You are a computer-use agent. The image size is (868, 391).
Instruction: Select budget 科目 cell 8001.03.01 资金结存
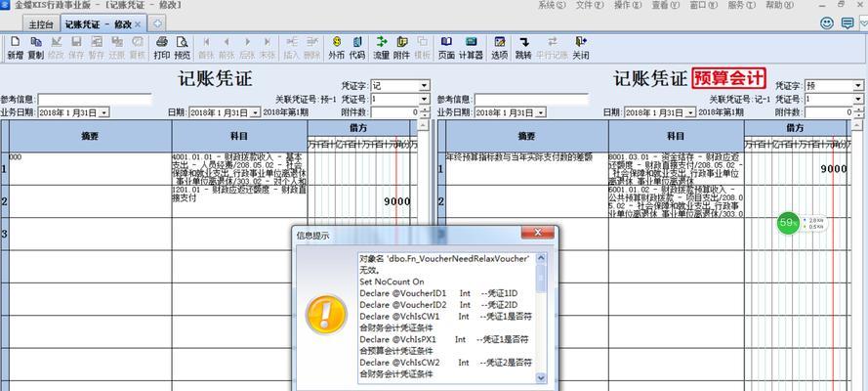(677, 169)
